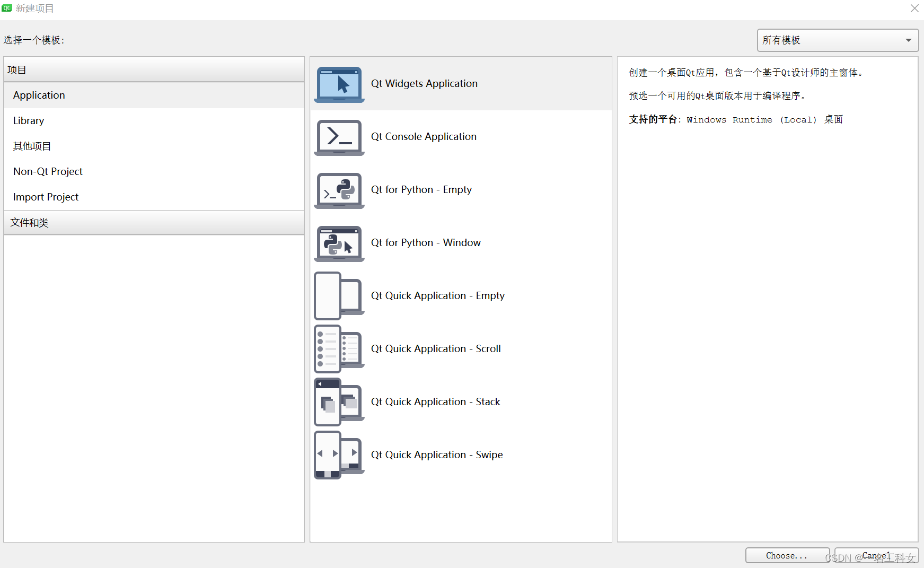This screenshot has height=568, width=924.
Task: Close the 新建项目 dialog
Action: (x=914, y=8)
